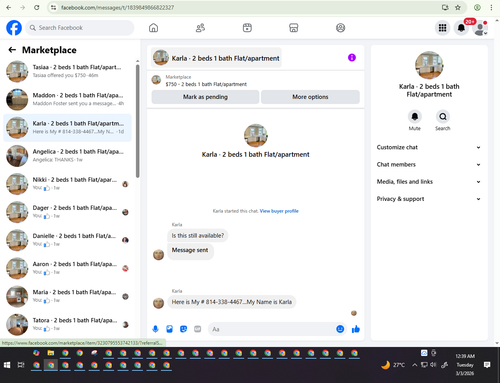Mute this chat with the bell icon
The height and width of the screenshot is (383, 500).
pos(415,117)
